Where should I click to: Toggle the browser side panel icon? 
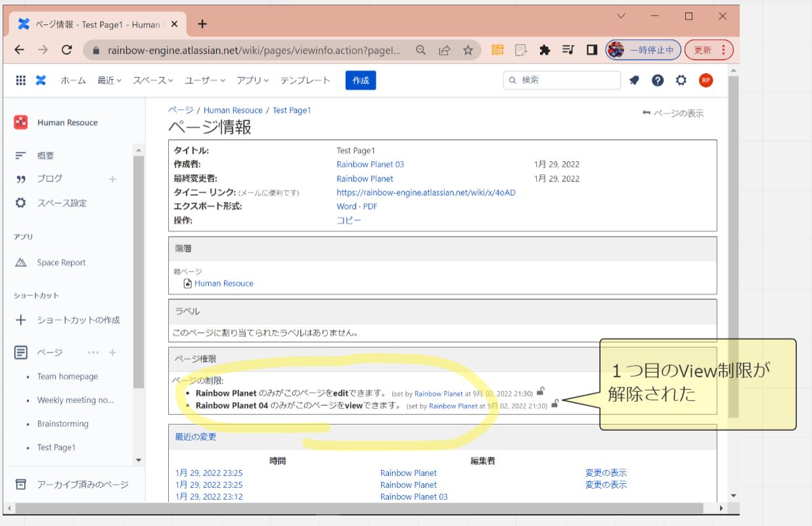coord(591,50)
